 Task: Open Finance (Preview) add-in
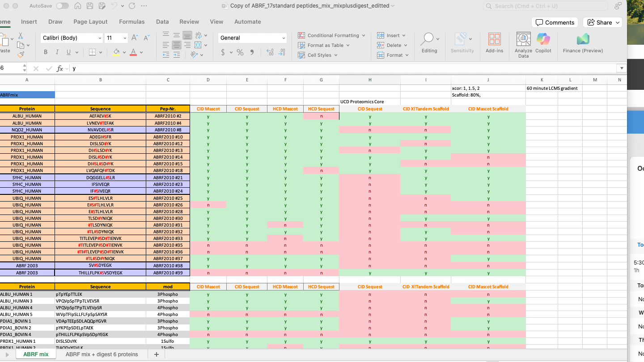point(583,44)
